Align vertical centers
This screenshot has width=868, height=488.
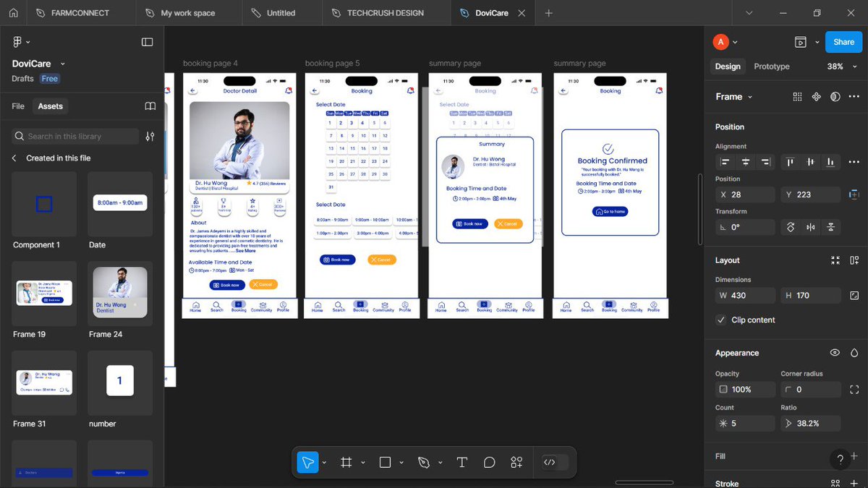[811, 162]
